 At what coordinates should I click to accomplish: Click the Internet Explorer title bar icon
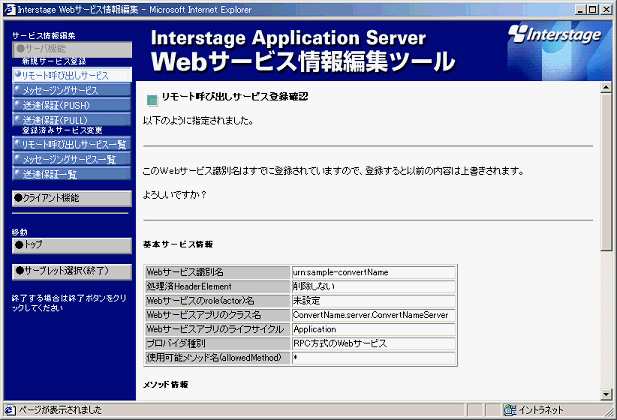[x=9, y=9]
